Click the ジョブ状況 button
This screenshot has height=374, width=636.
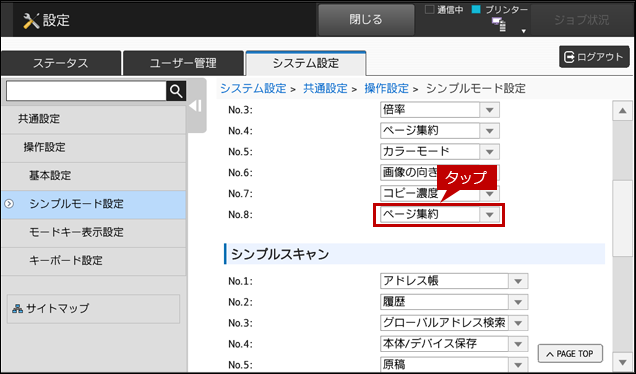click(x=582, y=20)
